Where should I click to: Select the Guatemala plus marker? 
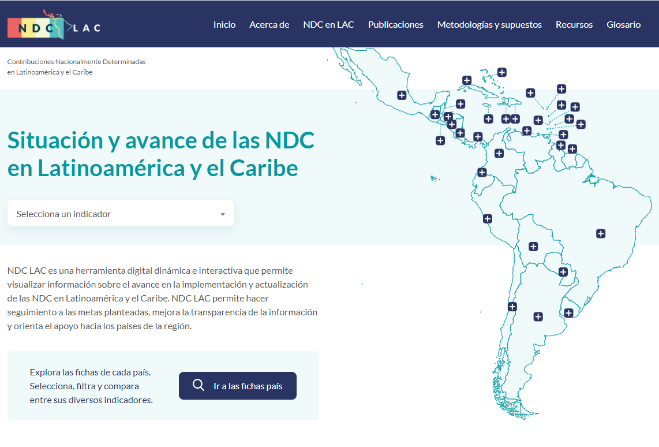pyautogui.click(x=435, y=114)
